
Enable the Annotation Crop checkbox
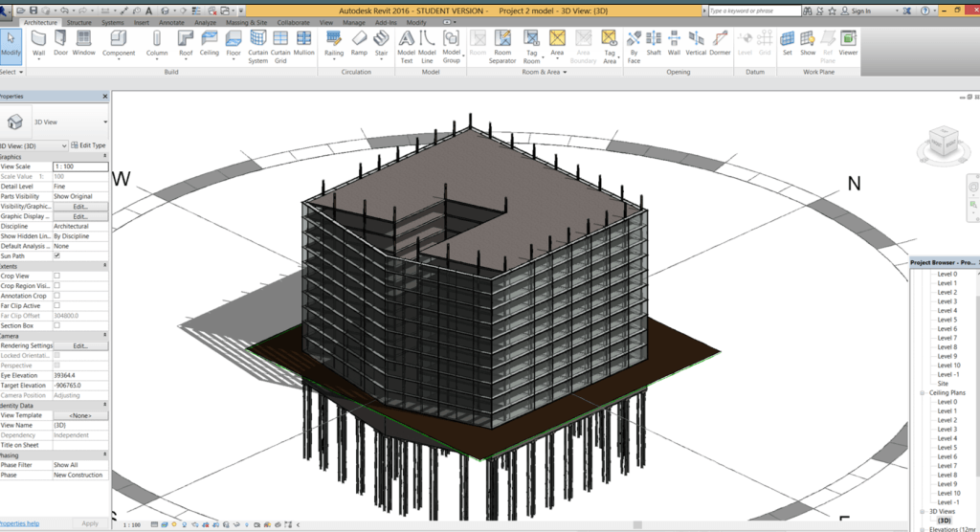pos(56,296)
